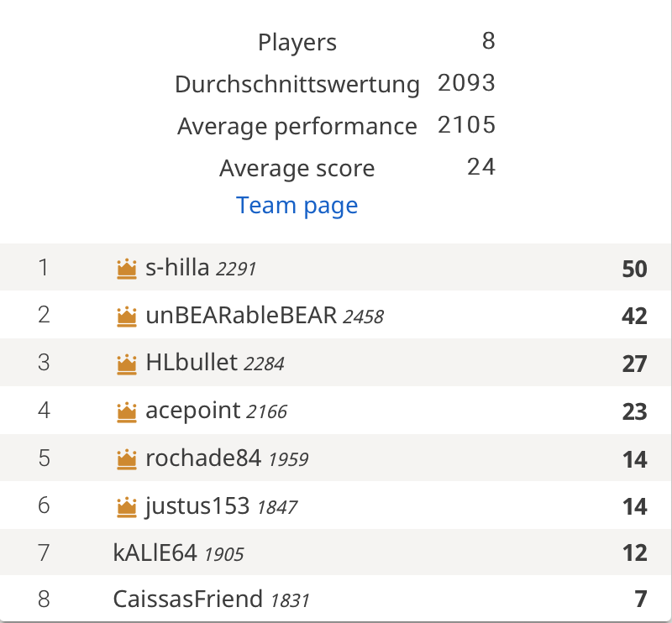Click the crown icon beside s-hilla
This screenshot has height=623, width=672.
tap(127, 269)
